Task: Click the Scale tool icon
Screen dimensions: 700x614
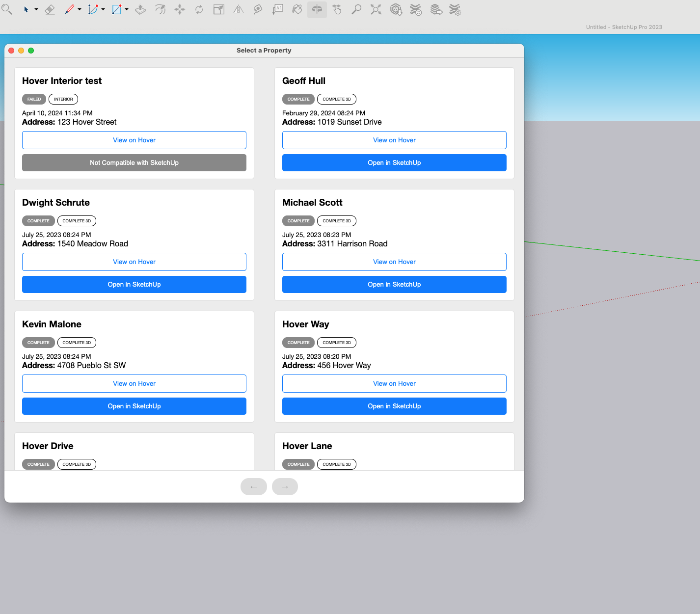Action: tap(219, 9)
